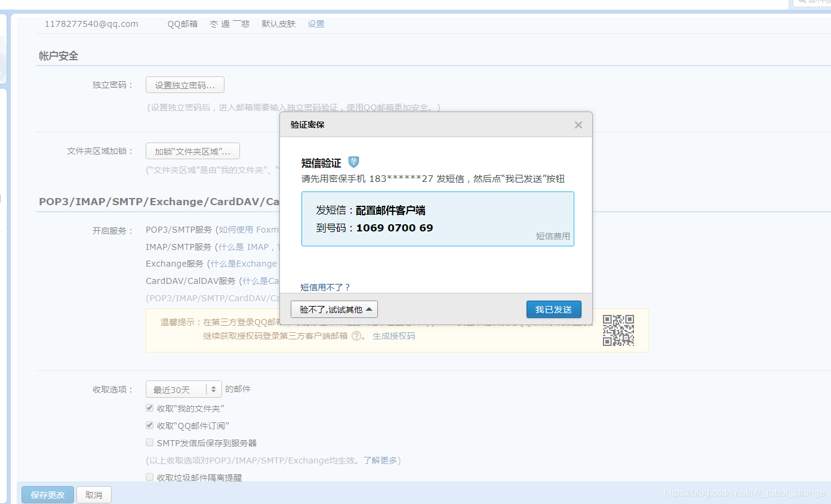Click the 验证密保 dialog title

(x=307, y=125)
